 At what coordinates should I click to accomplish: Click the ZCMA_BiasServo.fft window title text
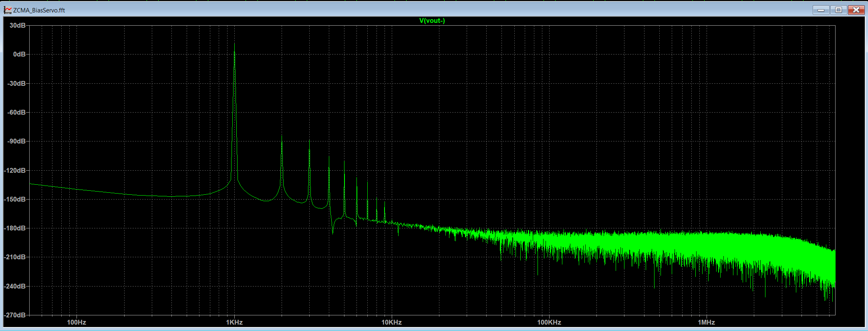pos(39,10)
